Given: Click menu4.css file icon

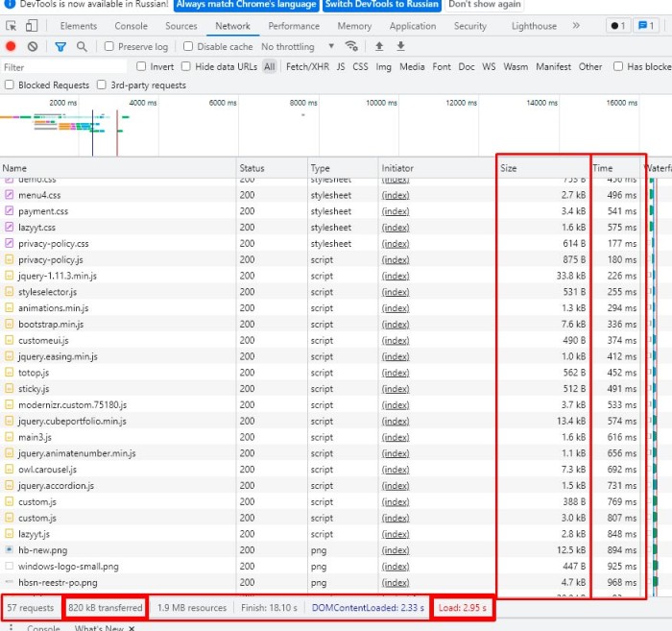Looking at the screenshot, I should click(9, 195).
